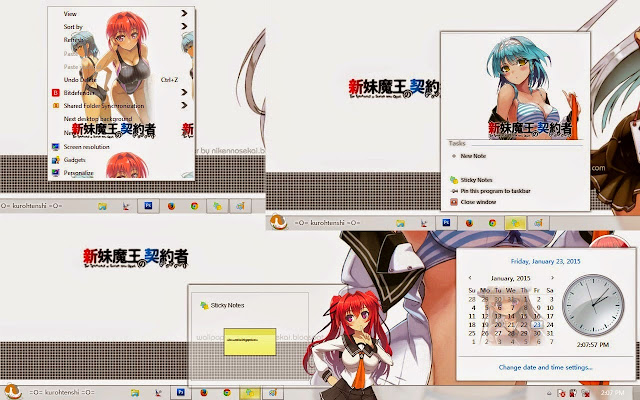
Task: Click the Close window red icon in jump list
Action: [453, 202]
